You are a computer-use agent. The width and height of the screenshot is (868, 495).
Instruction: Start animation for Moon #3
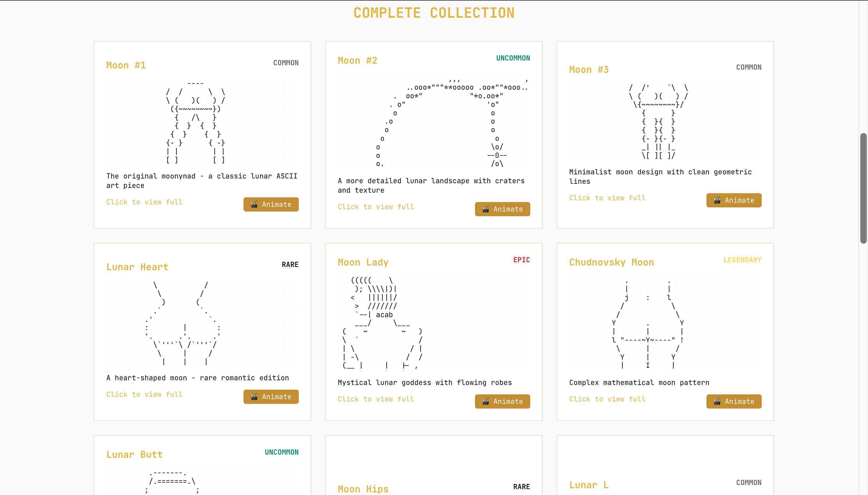pyautogui.click(x=734, y=200)
